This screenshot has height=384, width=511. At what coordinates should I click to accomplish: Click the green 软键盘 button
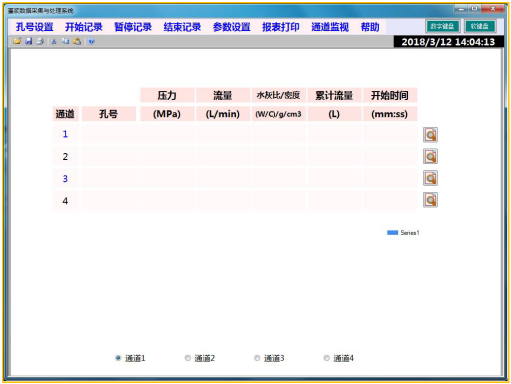pyautogui.click(x=480, y=26)
